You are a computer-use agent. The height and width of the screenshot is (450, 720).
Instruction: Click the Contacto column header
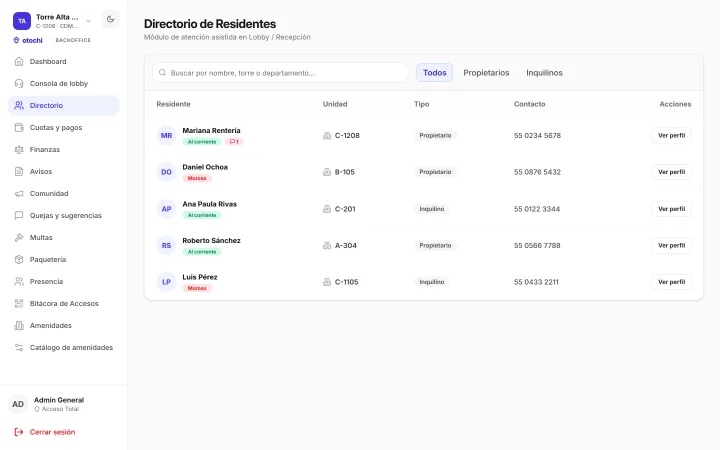529,104
